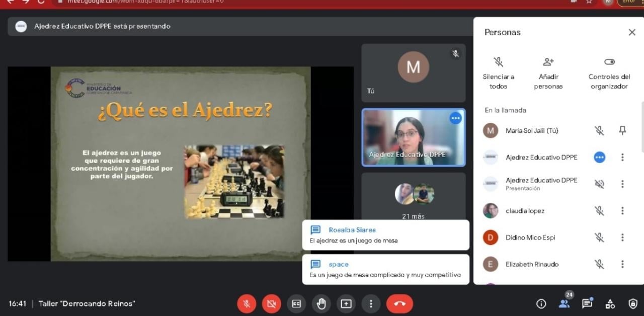Screen dimensions: 644x316
Task: Close the Personas panel
Action: [632, 32]
